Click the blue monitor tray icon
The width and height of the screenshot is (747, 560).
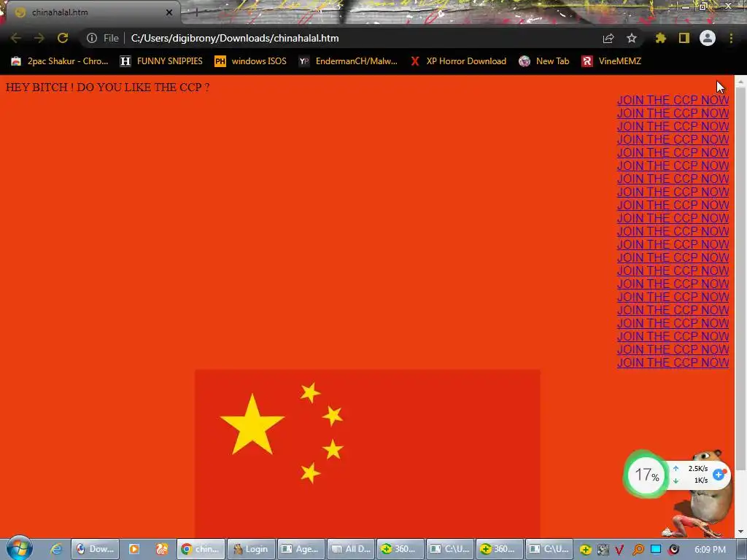[656, 549]
